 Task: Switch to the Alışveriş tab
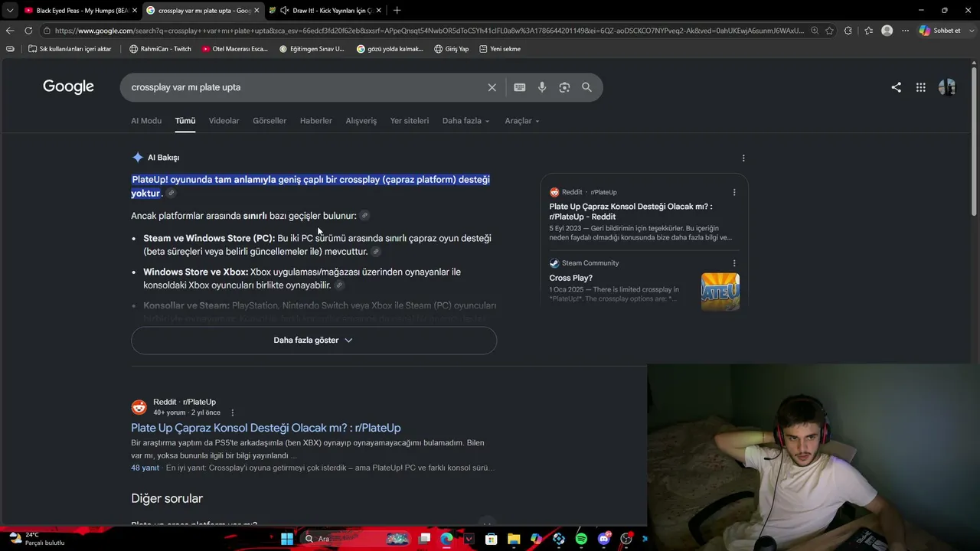click(x=361, y=121)
